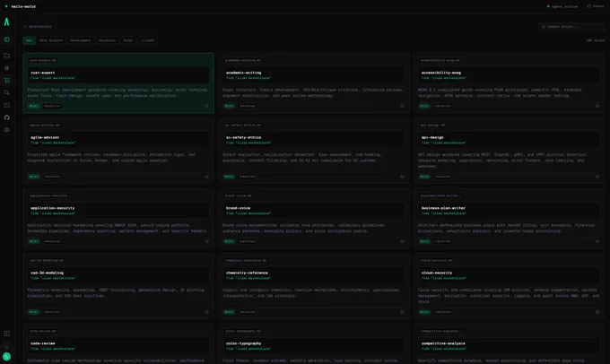The width and height of the screenshot is (610, 364).
Task: Open the code-review skill title
Action: (43, 343)
